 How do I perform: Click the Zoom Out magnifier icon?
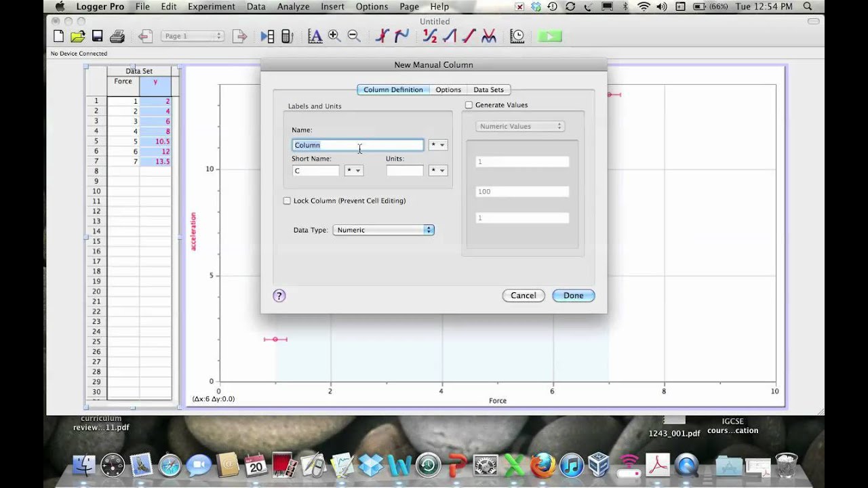click(354, 37)
